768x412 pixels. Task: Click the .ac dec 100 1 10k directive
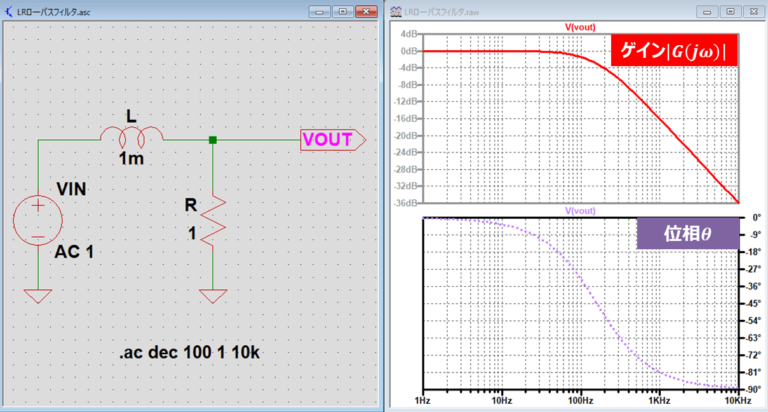click(x=189, y=352)
